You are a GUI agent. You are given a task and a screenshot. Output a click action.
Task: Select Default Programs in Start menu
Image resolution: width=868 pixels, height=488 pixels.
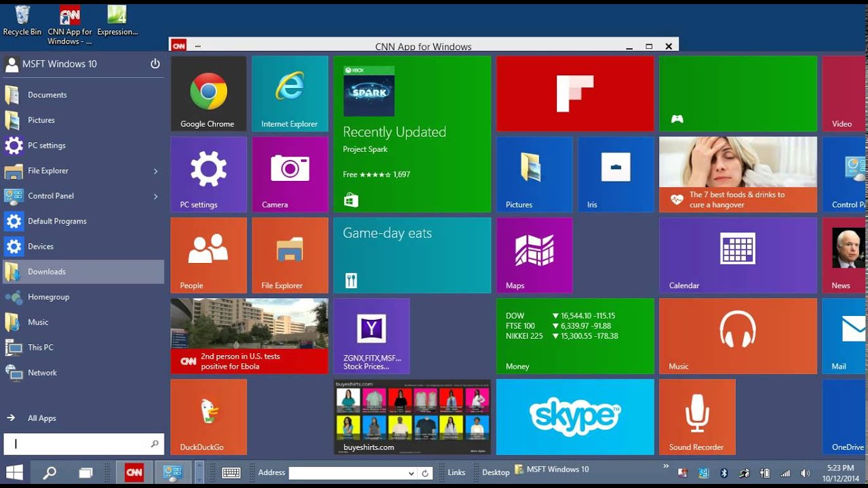point(83,221)
